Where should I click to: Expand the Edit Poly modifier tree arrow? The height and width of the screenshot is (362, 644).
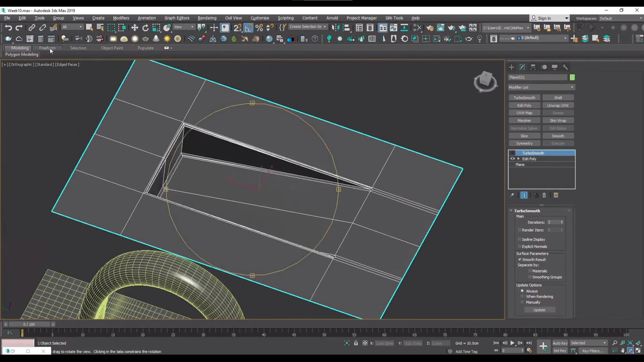point(518,159)
